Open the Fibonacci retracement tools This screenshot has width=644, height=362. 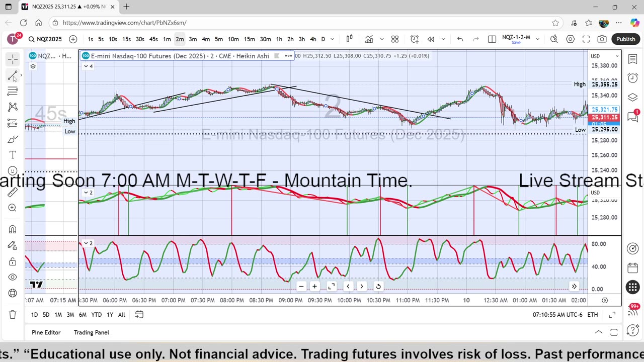click(x=13, y=91)
